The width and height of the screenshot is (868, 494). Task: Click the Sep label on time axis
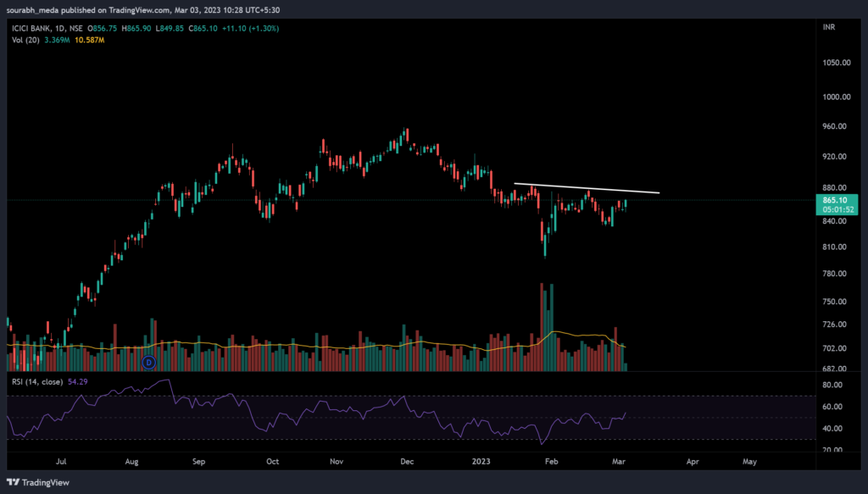[198, 461]
